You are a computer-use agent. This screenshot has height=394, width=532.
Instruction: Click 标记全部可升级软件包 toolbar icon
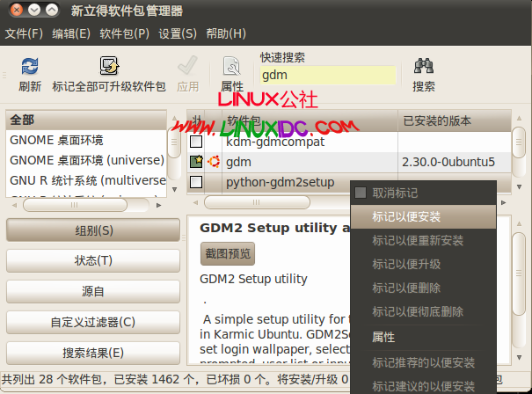[109, 66]
